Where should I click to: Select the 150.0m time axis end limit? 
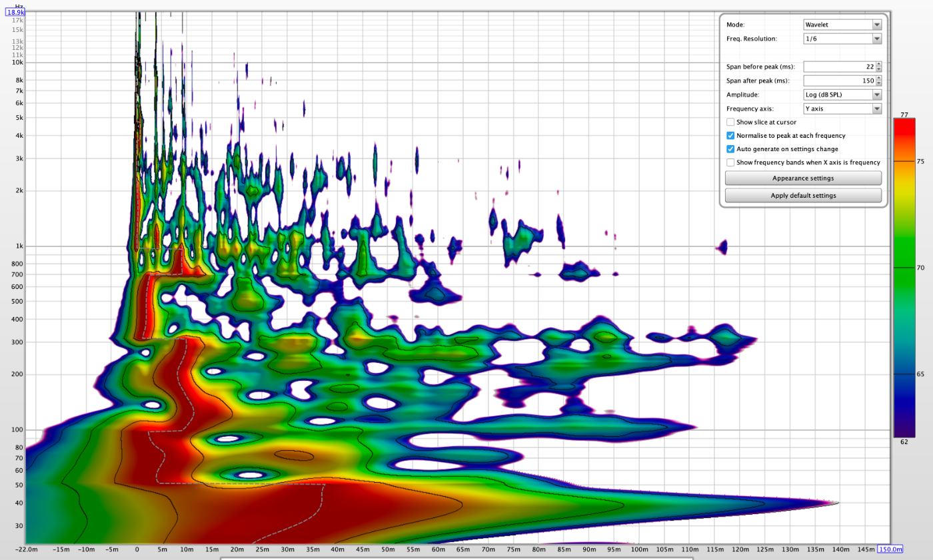(890, 549)
